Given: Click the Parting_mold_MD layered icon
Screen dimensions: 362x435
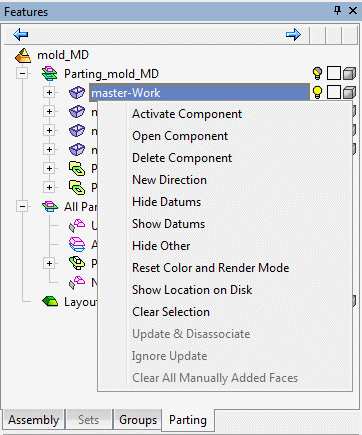Looking at the screenshot, I should [x=50, y=74].
